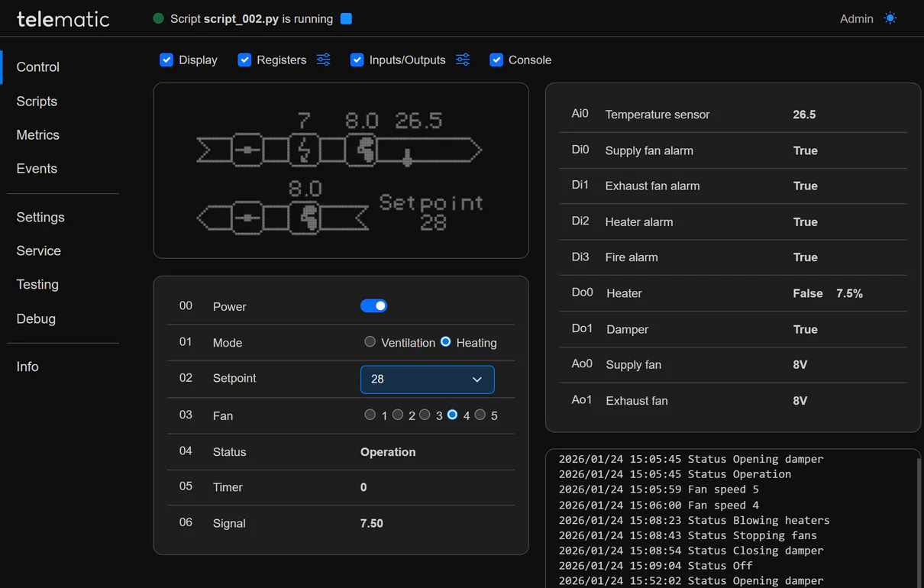This screenshot has height=588, width=924.
Task: Select the Ventilation mode radio button
Action: [x=370, y=342]
